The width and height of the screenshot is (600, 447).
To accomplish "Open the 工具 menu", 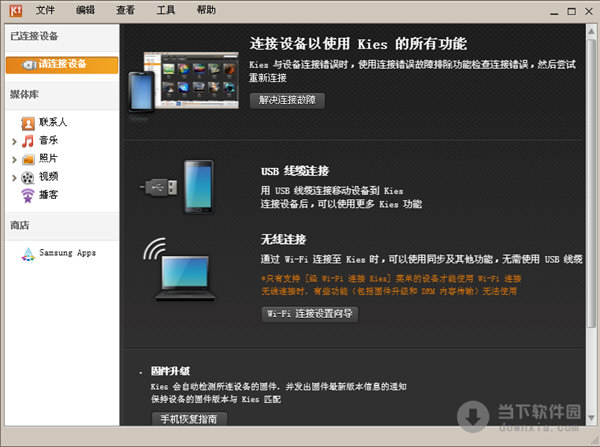I will (x=166, y=10).
